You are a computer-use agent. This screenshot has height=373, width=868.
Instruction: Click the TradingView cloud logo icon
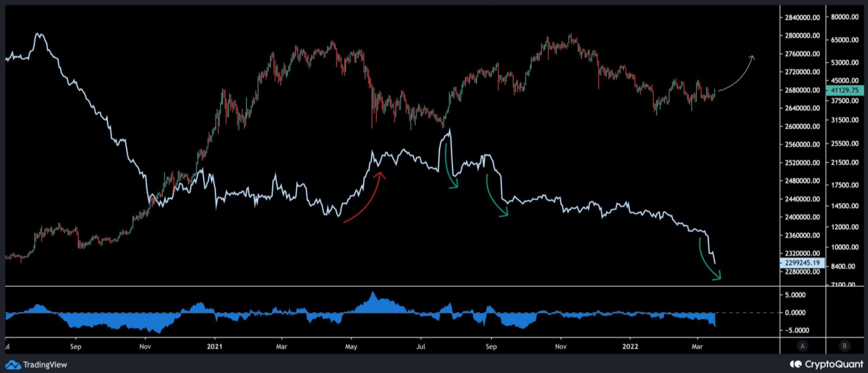click(13, 365)
